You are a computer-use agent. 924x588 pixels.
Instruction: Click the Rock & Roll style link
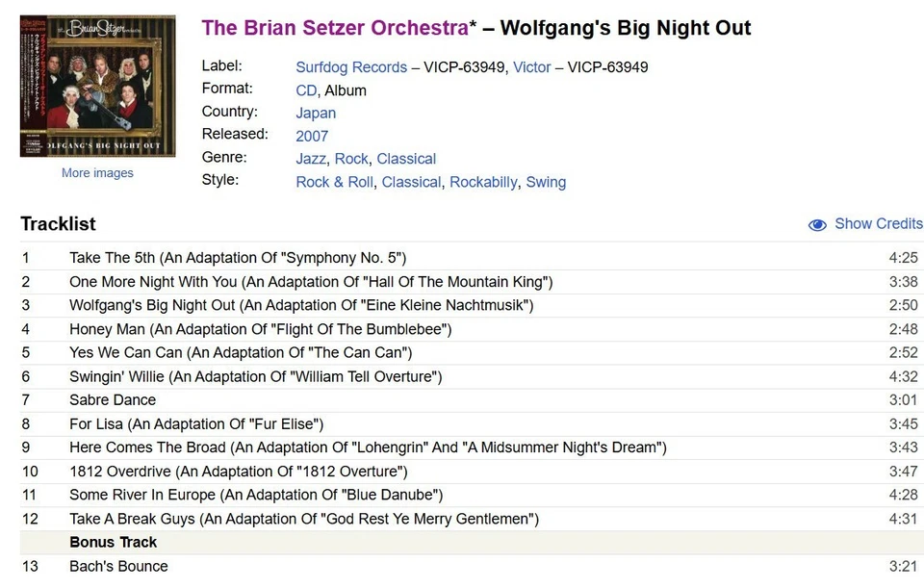point(334,181)
